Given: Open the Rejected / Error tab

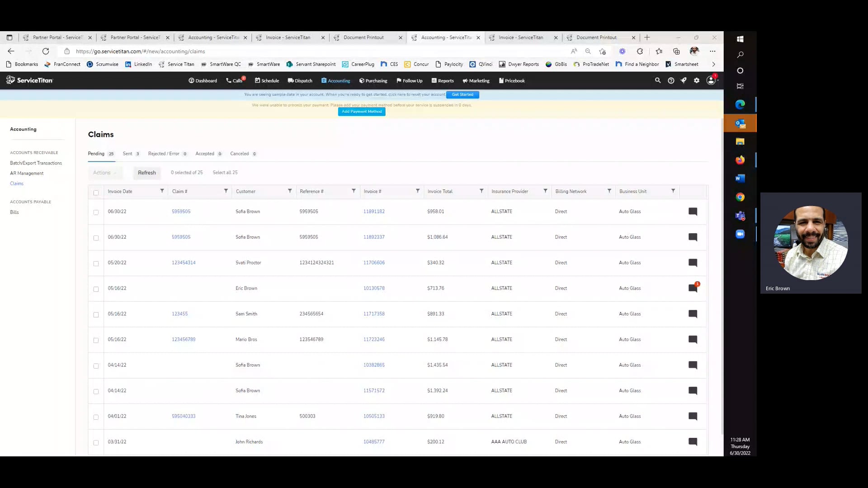Looking at the screenshot, I should (164, 154).
